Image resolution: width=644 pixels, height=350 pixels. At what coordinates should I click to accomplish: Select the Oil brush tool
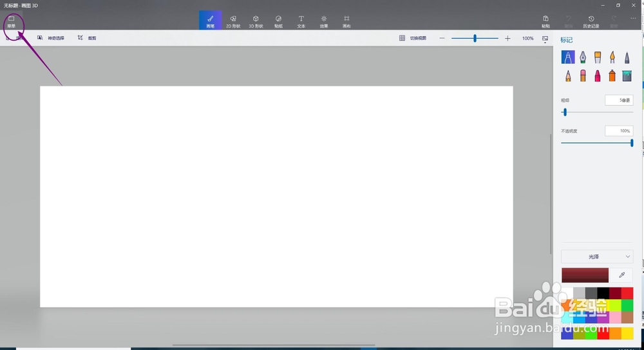(598, 57)
